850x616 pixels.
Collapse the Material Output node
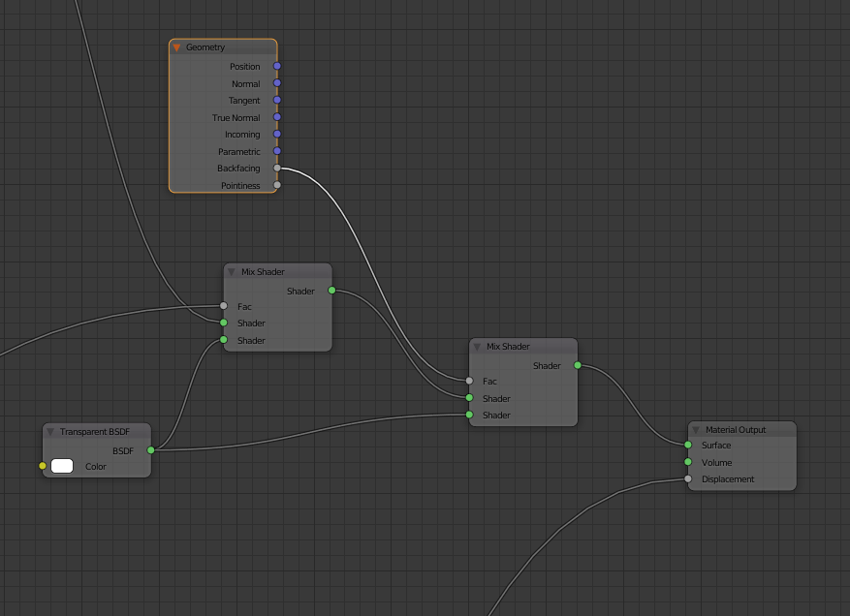(696, 429)
